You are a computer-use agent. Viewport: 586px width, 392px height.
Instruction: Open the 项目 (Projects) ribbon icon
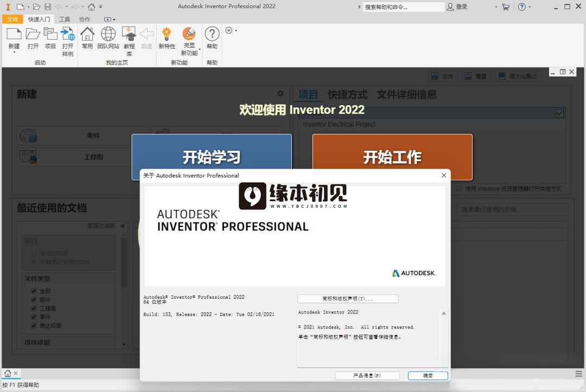[x=50, y=34]
